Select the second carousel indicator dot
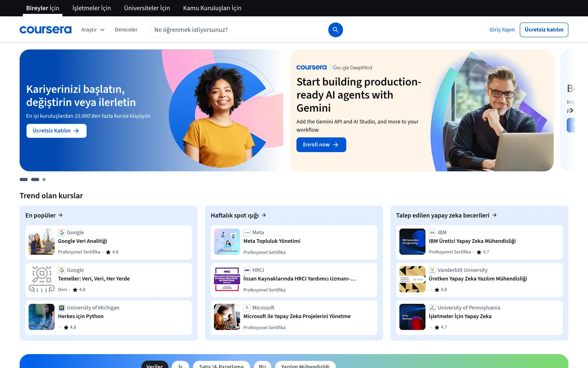The width and height of the screenshot is (588, 368). pos(35,180)
